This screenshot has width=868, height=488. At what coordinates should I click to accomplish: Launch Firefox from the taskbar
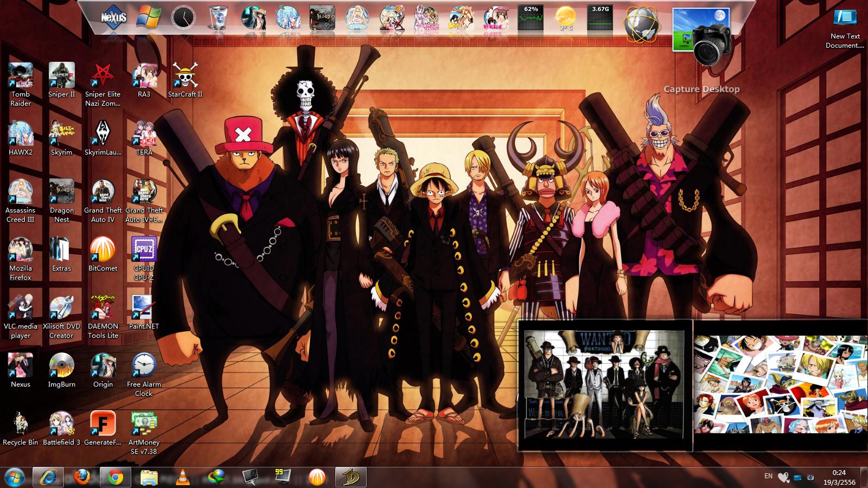[82, 477]
